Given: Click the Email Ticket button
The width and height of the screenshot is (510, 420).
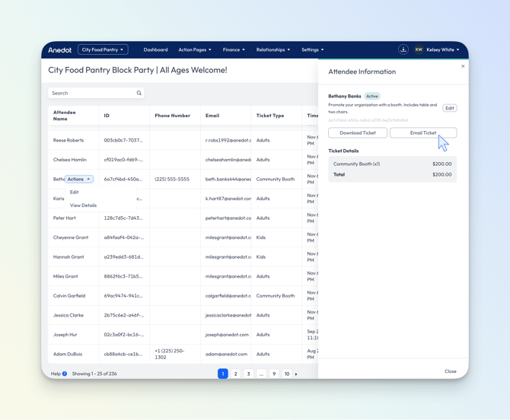Looking at the screenshot, I should [x=423, y=132].
